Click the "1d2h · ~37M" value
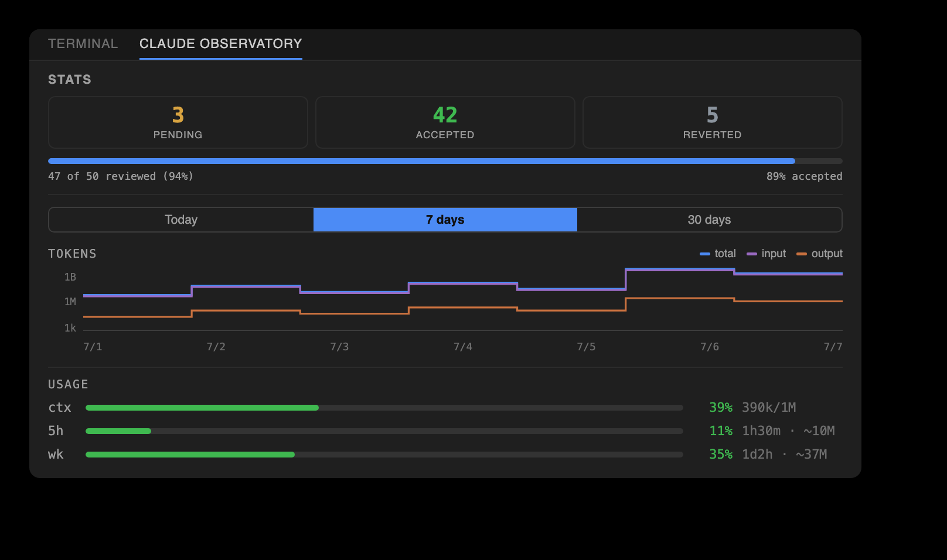This screenshot has height=560, width=947. pyautogui.click(x=785, y=455)
